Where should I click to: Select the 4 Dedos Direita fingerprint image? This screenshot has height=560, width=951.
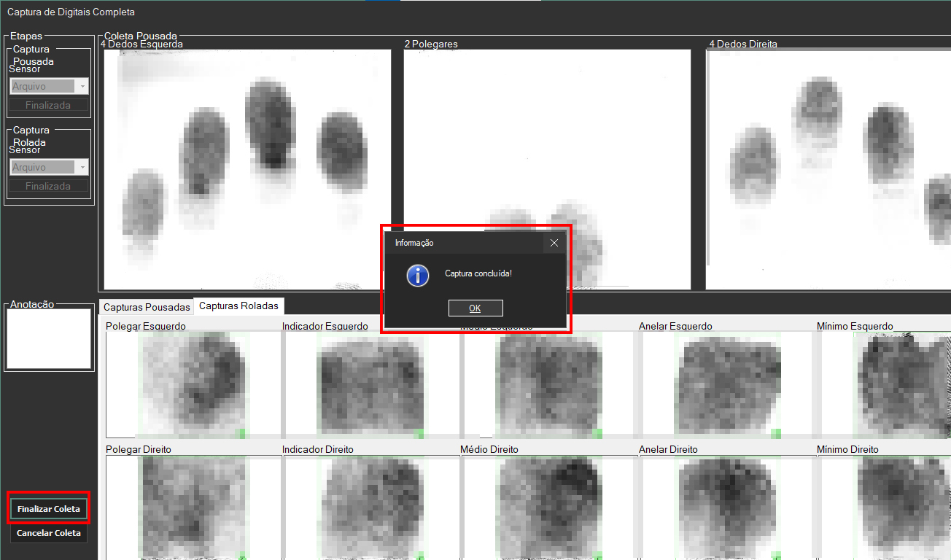pos(828,169)
